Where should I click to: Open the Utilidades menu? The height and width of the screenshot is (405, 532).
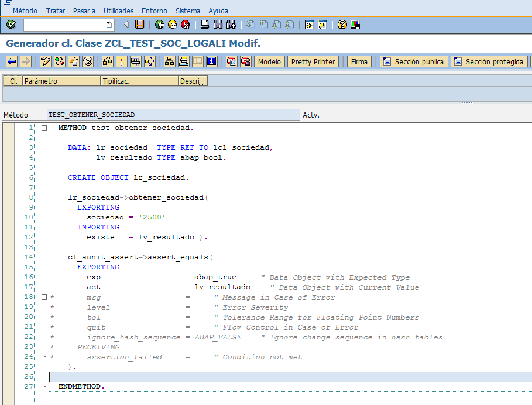click(x=118, y=11)
